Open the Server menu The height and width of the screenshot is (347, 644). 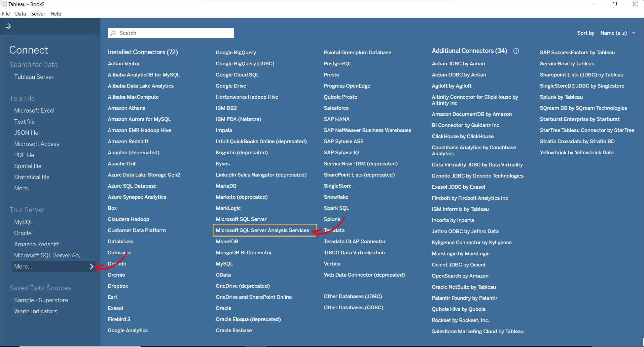(38, 14)
